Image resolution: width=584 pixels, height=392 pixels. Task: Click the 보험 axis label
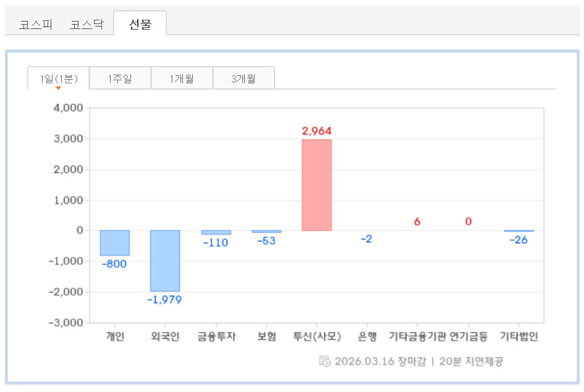(266, 336)
